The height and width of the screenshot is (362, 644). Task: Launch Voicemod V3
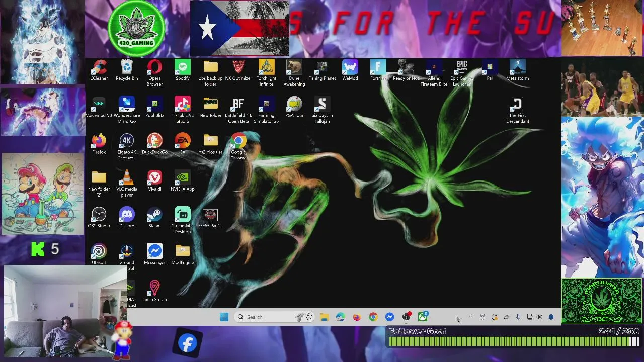point(99,107)
